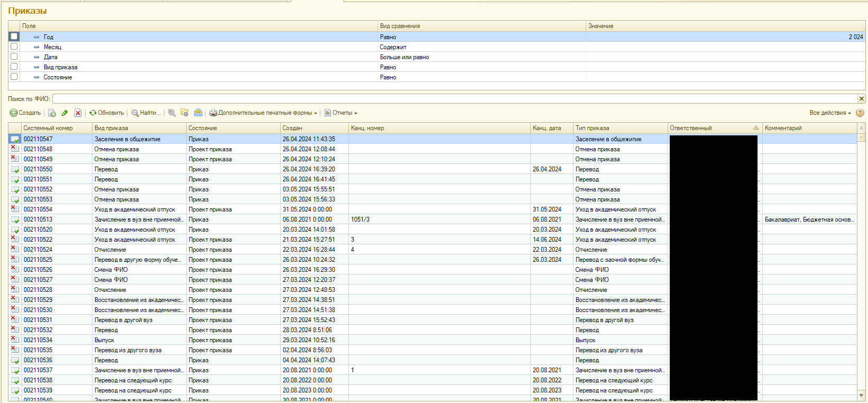
Task: Open the Отчеты dropdown menu
Action: click(341, 113)
